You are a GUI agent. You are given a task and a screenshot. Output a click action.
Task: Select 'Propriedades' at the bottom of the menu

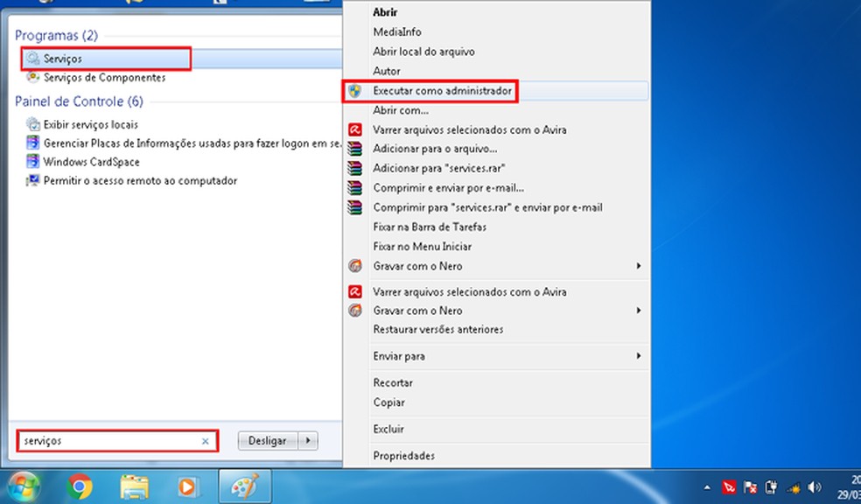(x=406, y=455)
